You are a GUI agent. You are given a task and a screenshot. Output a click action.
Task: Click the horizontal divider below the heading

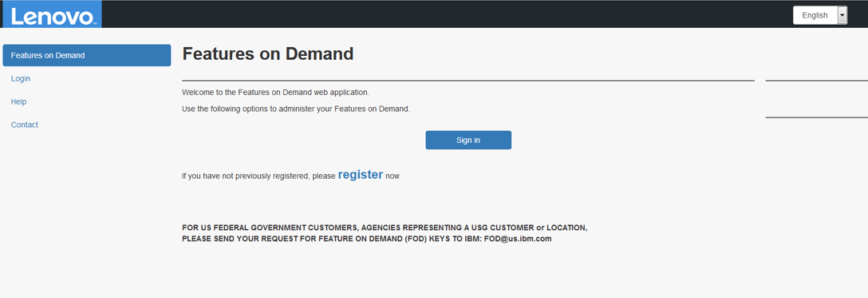468,81
